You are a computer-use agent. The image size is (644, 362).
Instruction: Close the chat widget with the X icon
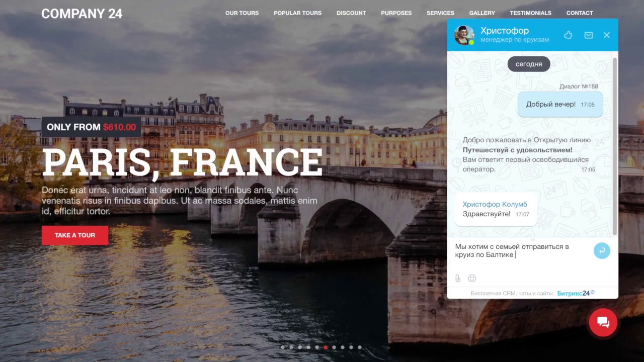pos(607,35)
